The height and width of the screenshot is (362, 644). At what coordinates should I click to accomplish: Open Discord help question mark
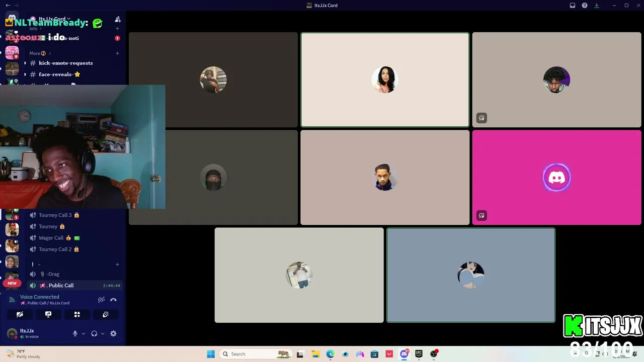(x=585, y=6)
